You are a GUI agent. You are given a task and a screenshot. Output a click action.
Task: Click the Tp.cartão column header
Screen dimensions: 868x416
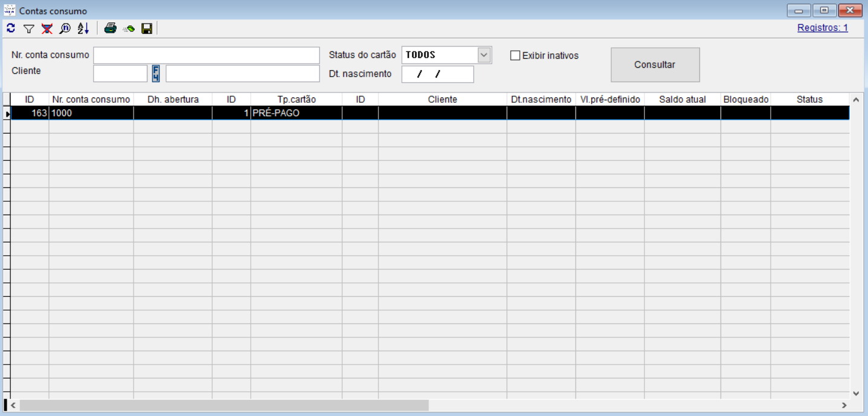pos(296,99)
